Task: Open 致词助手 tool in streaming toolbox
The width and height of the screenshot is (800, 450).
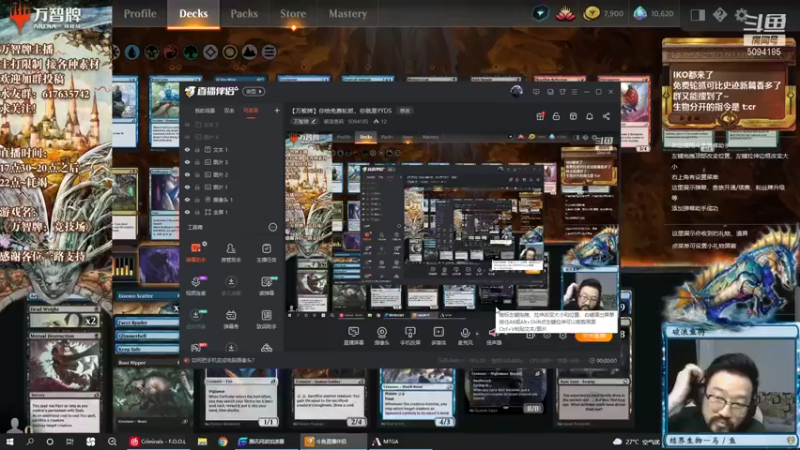Action: [266, 319]
